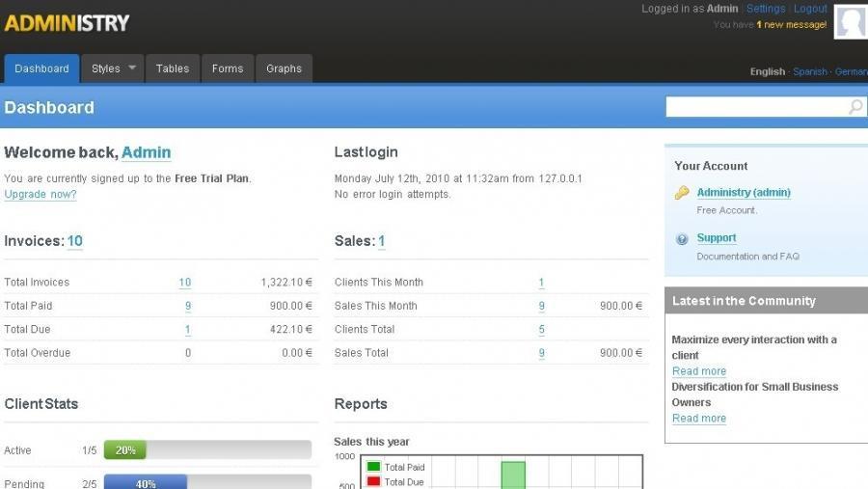Click the Sales This Month 900.00 € amount
The image size is (868, 489).
pos(621,307)
